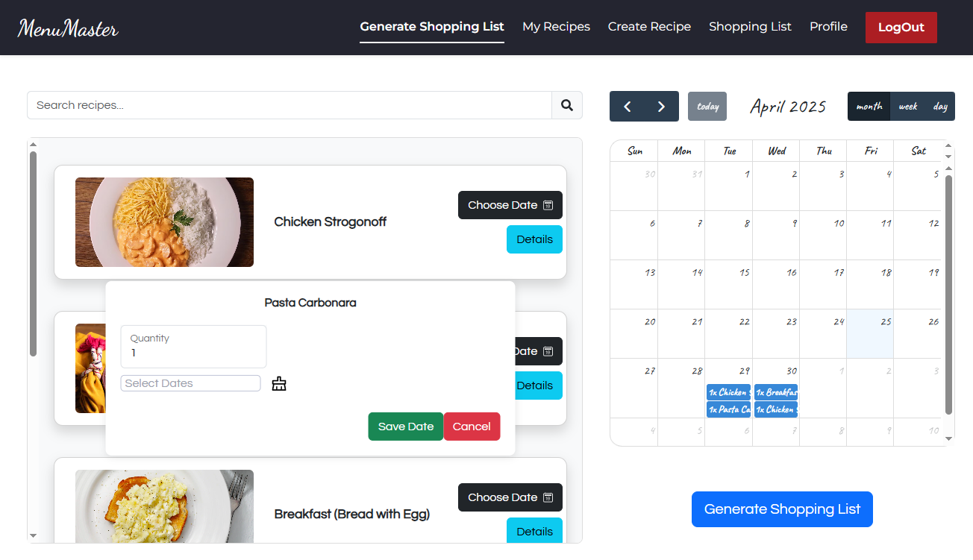The height and width of the screenshot is (560, 973).
Task: Go to My Recipes page
Action: 556,27
